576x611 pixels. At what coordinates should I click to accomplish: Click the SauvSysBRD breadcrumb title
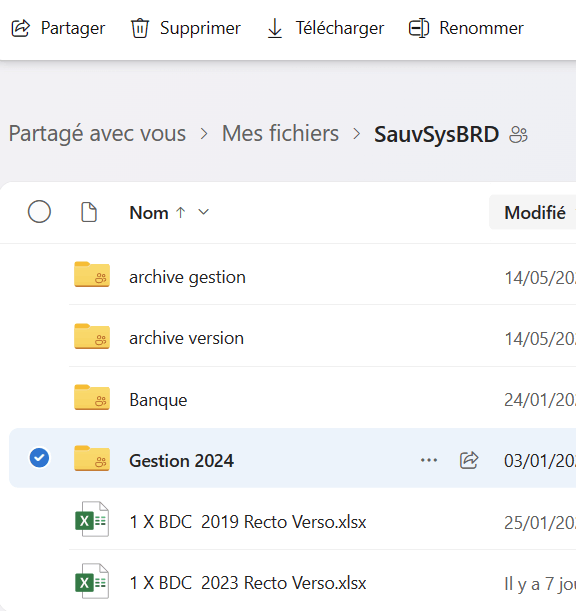click(x=436, y=134)
